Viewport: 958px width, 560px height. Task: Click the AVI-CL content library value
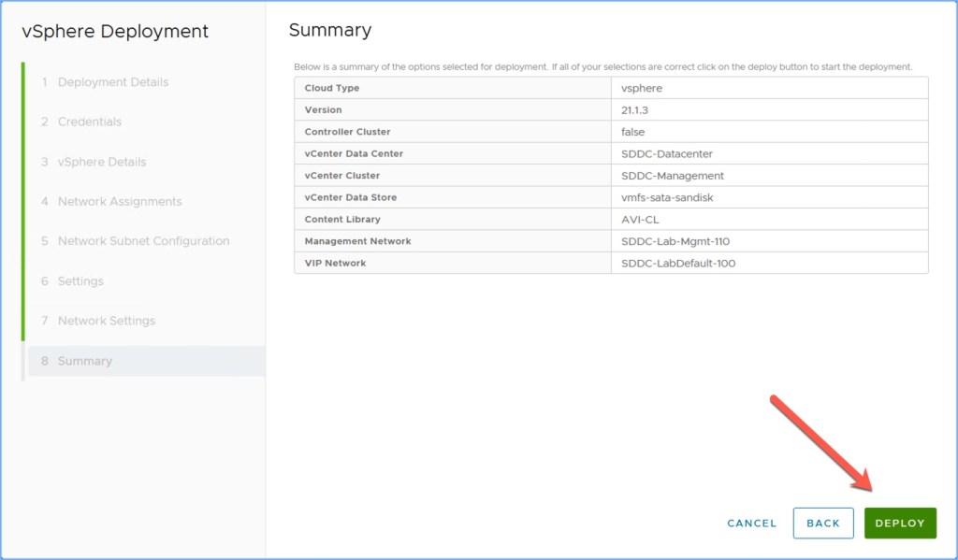641,220
